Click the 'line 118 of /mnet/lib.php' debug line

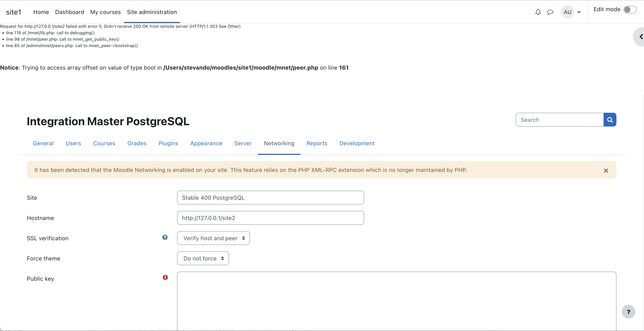click(x=50, y=33)
